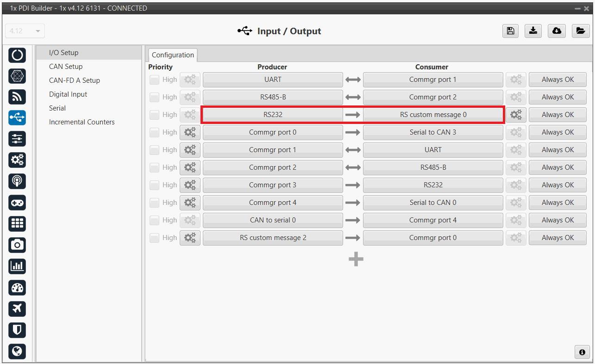Open the camera section in sidebar

[x=17, y=245]
